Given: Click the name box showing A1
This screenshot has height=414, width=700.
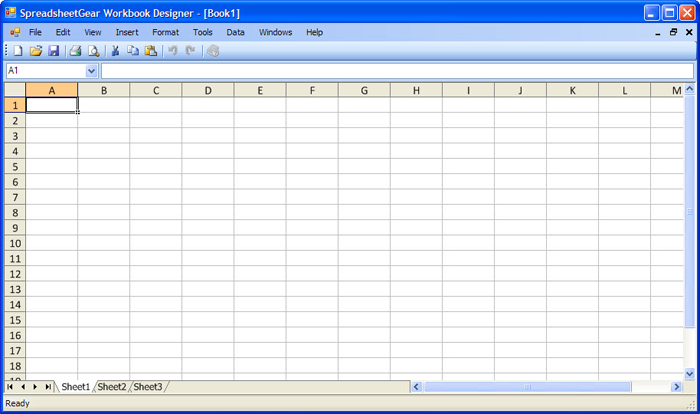Looking at the screenshot, I should (x=46, y=71).
